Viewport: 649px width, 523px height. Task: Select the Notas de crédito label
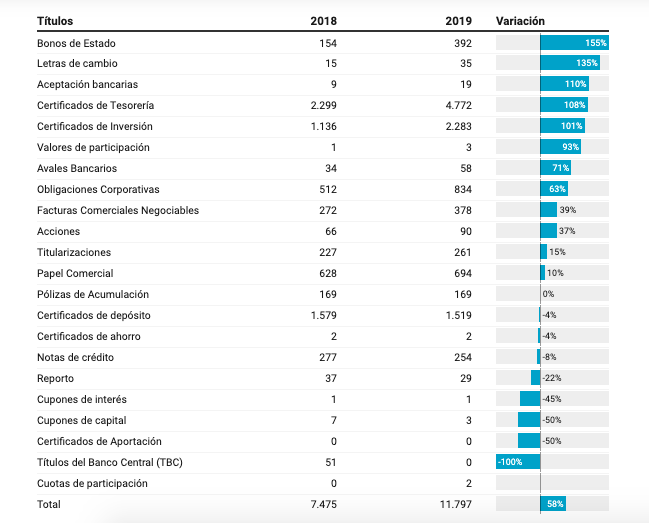(x=75, y=357)
